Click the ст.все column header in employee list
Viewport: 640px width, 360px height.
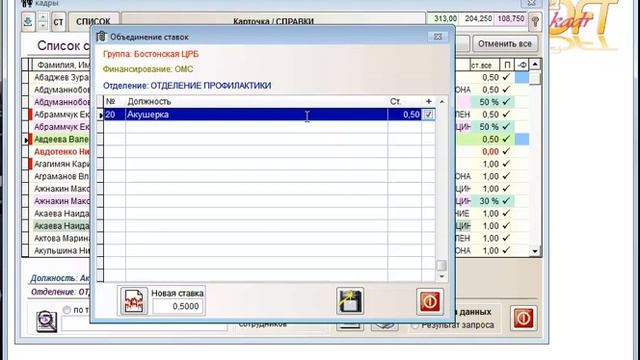point(484,65)
